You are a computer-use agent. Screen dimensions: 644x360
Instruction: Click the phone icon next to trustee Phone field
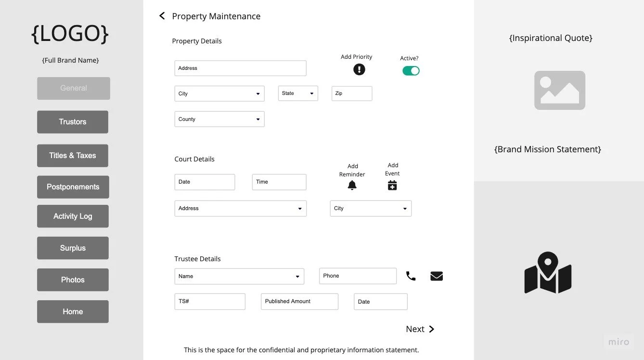pos(411,276)
